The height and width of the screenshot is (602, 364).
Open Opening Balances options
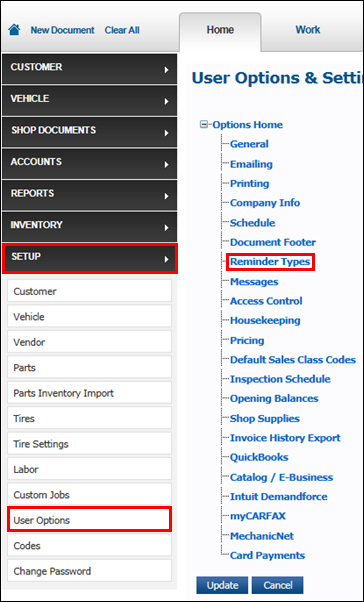tap(274, 399)
